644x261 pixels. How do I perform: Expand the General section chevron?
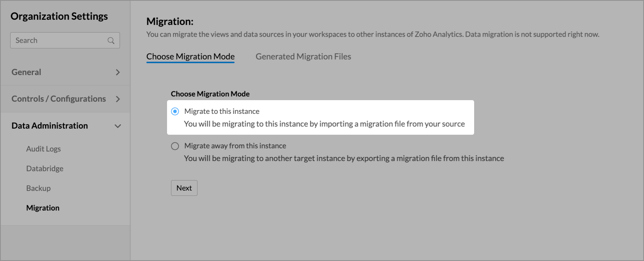(118, 72)
